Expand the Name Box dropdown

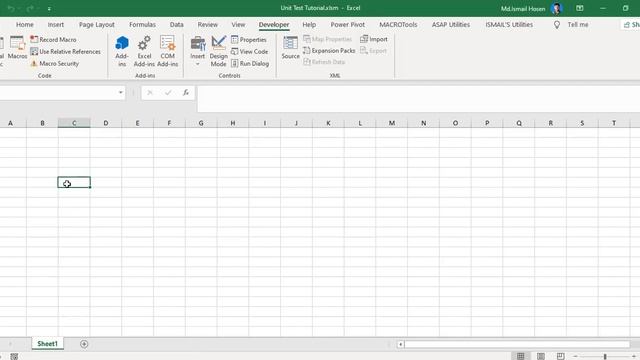tap(120, 93)
